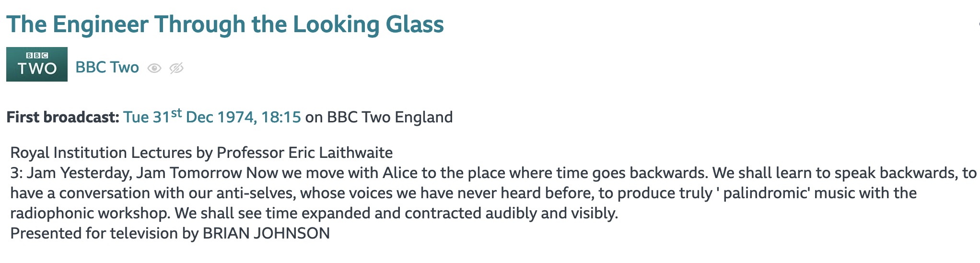Click the superscript st in the date
Image resolution: width=980 pixels, height=263 pixels.
click(176, 113)
